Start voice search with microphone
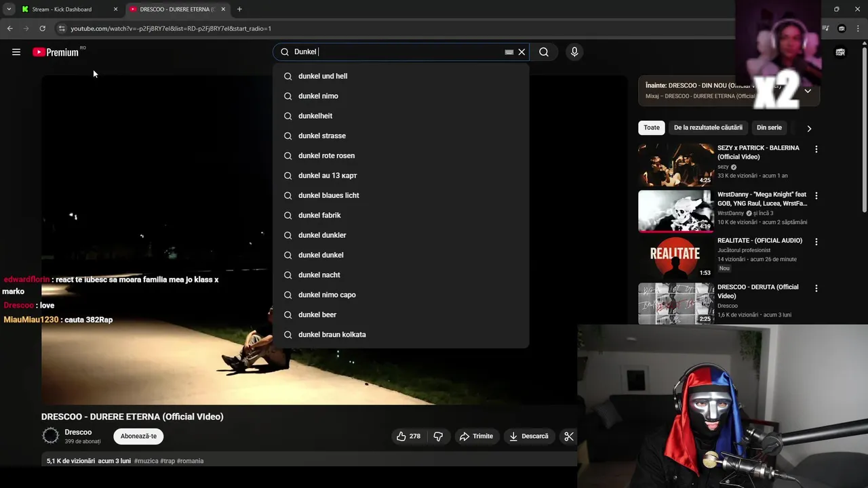Viewport: 868px width, 488px height. [x=574, y=52]
